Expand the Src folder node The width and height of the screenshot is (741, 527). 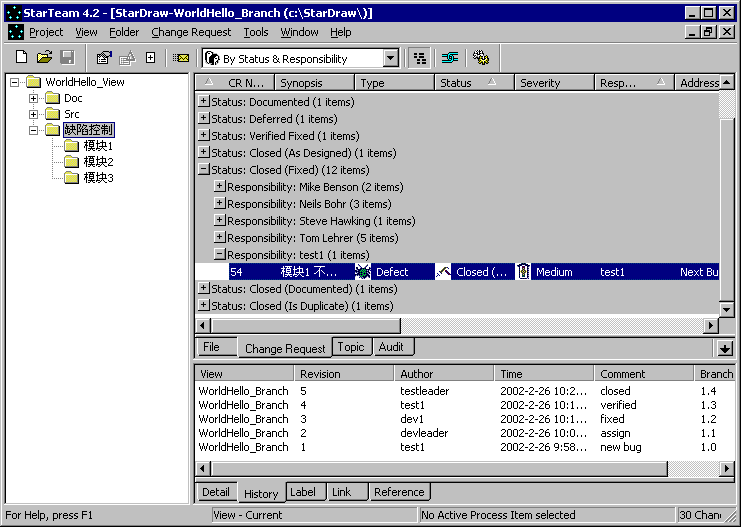tap(33, 114)
